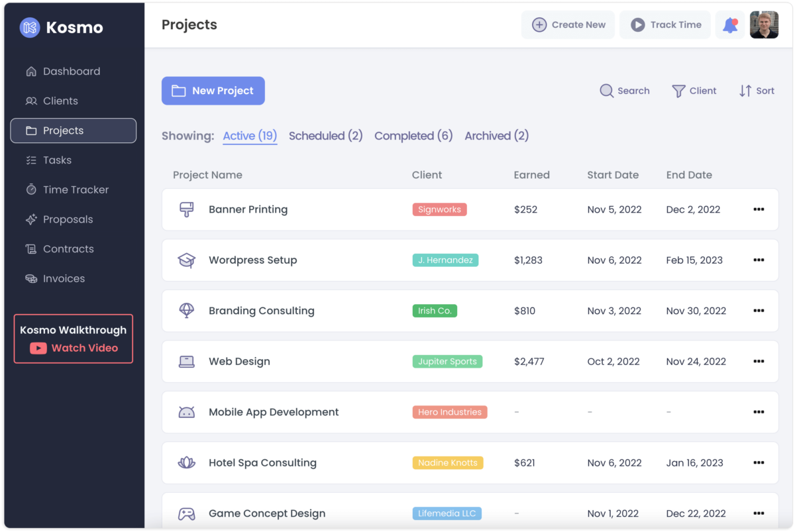Viewport: 795px width, 532px height.
Task: Show Archived projects
Action: 496,136
